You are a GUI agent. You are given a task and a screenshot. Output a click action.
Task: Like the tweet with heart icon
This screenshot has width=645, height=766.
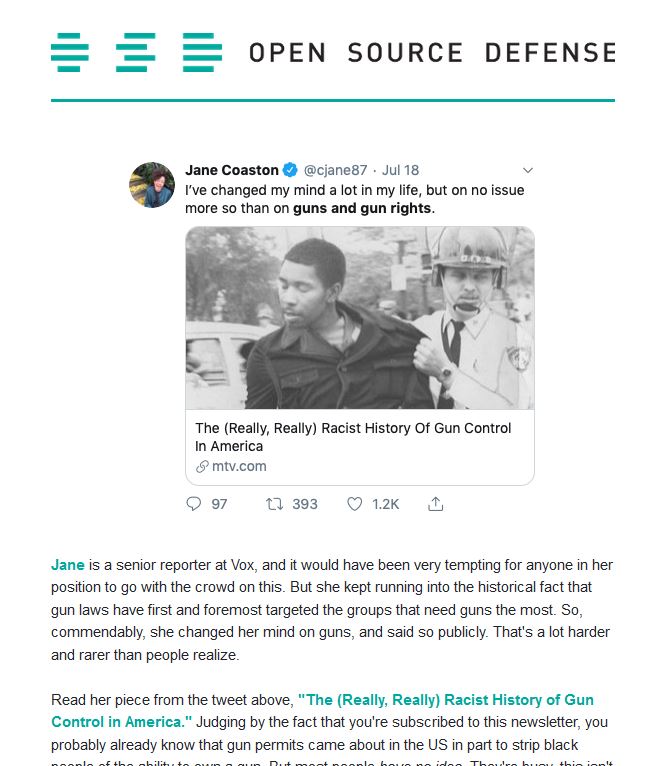click(354, 504)
